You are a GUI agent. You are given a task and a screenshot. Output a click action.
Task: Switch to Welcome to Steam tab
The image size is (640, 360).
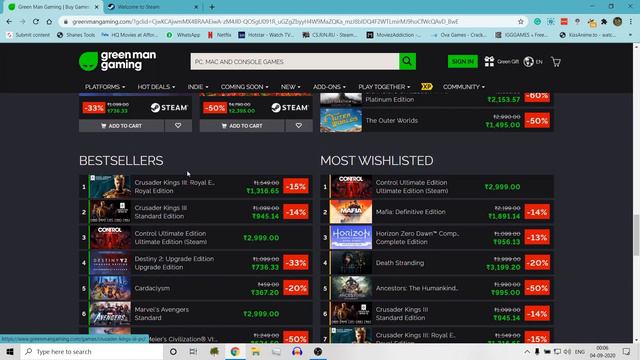[152, 7]
